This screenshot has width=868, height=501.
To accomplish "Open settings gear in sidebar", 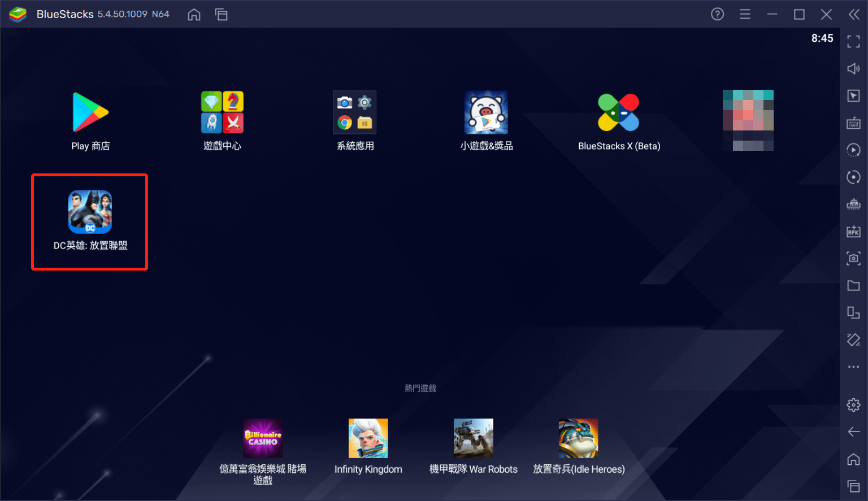I will click(853, 405).
